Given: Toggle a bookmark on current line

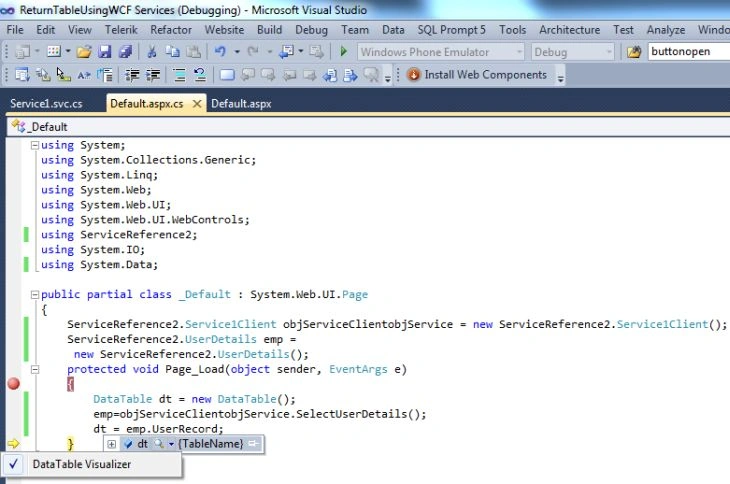Looking at the screenshot, I should coord(227,74).
